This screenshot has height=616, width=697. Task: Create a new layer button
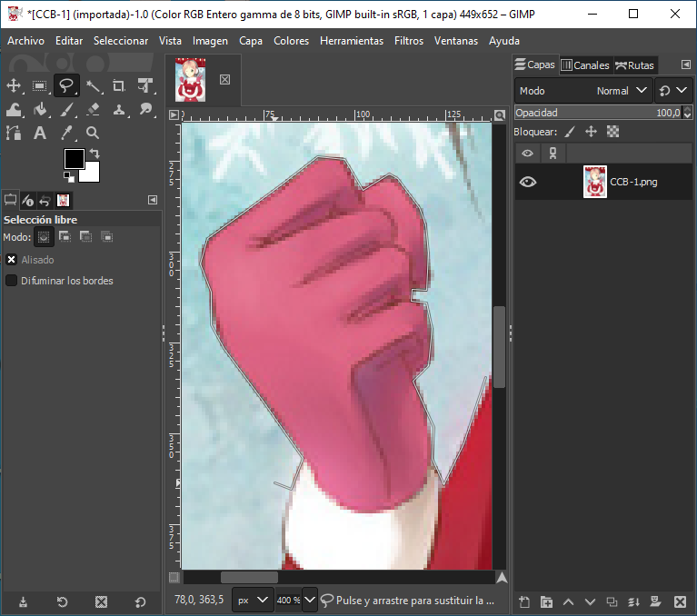[x=524, y=602]
